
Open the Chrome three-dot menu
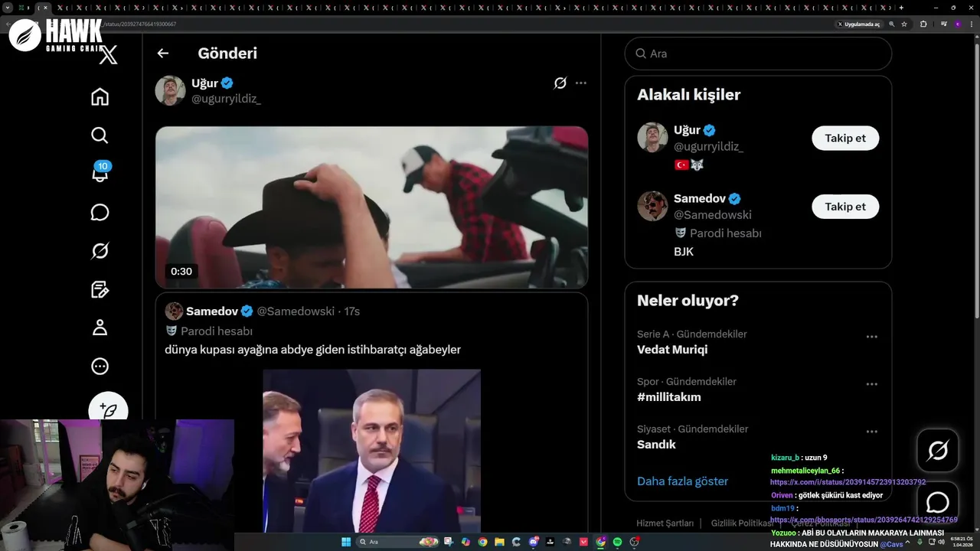pyautogui.click(x=972, y=24)
